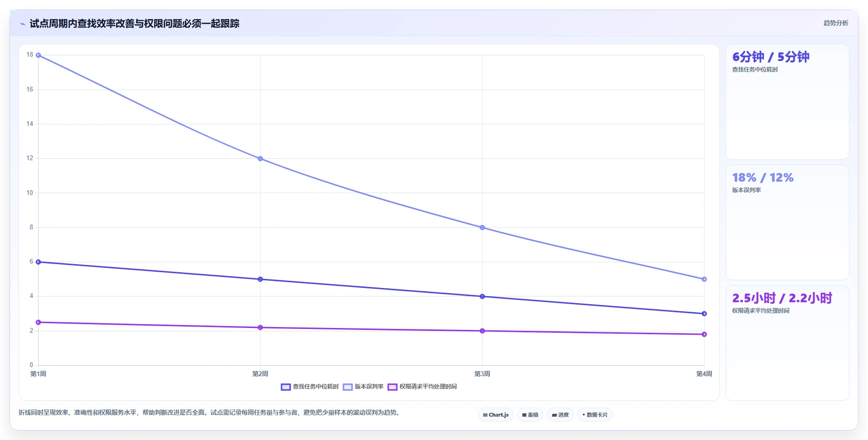This screenshot has height=440, width=868.
Task: Toggle the 权限请求平均处理时间 legend entry
Action: click(x=422, y=387)
